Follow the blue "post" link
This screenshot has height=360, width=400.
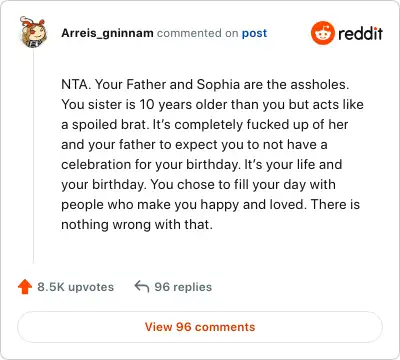pos(254,33)
